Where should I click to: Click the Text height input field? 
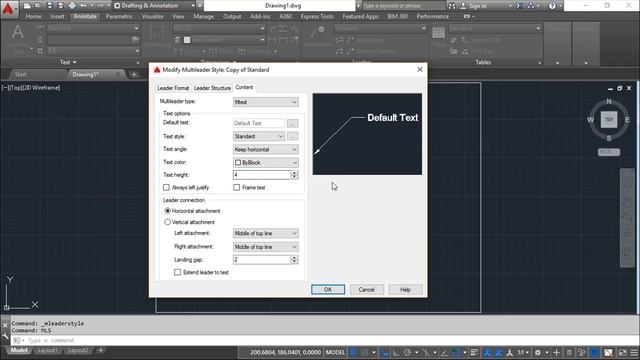click(262, 175)
